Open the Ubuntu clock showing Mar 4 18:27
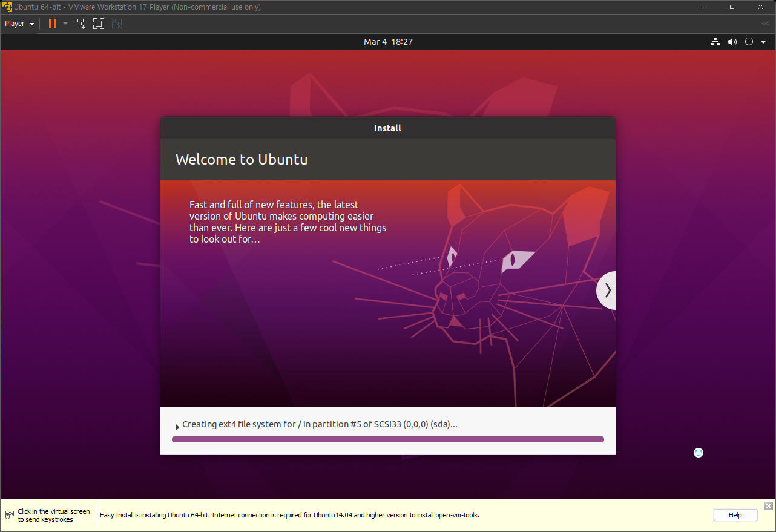Image resolution: width=776 pixels, height=532 pixels. (388, 42)
